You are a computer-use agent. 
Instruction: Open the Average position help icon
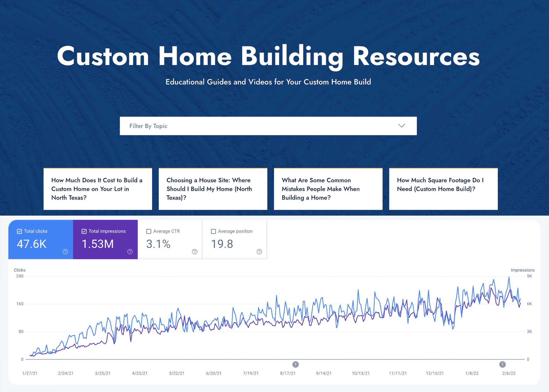pyautogui.click(x=259, y=251)
